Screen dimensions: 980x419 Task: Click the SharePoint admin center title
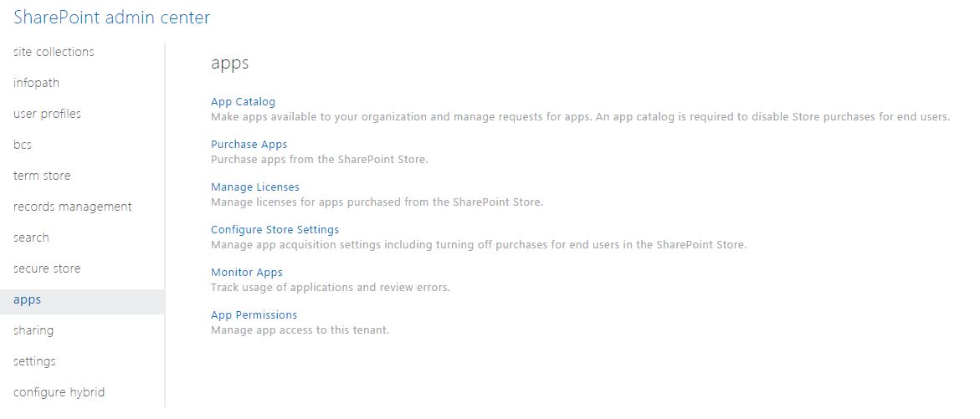click(112, 17)
